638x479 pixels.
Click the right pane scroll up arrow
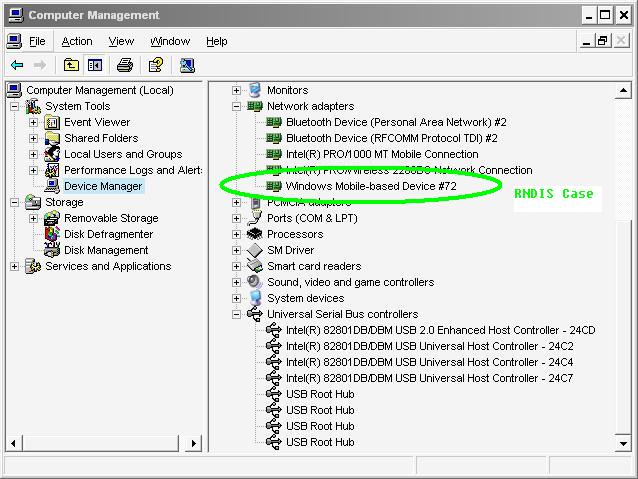pos(623,91)
